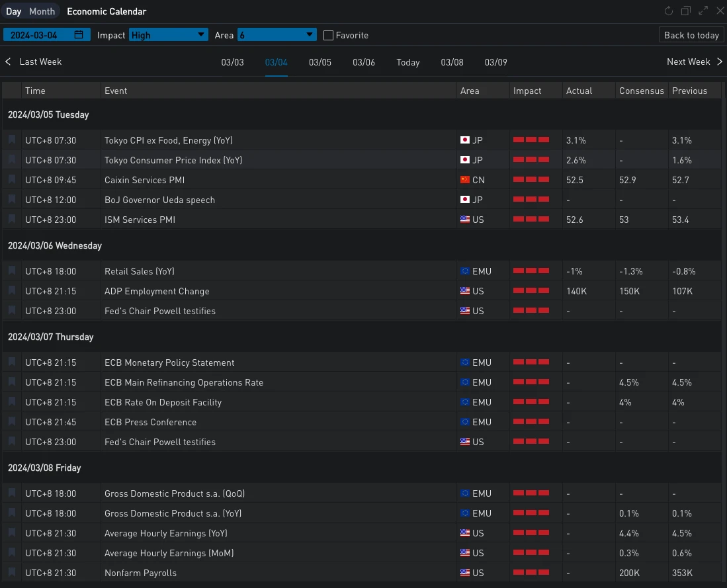Click the expand fullscreen icon
The height and width of the screenshot is (588, 727).
[703, 11]
